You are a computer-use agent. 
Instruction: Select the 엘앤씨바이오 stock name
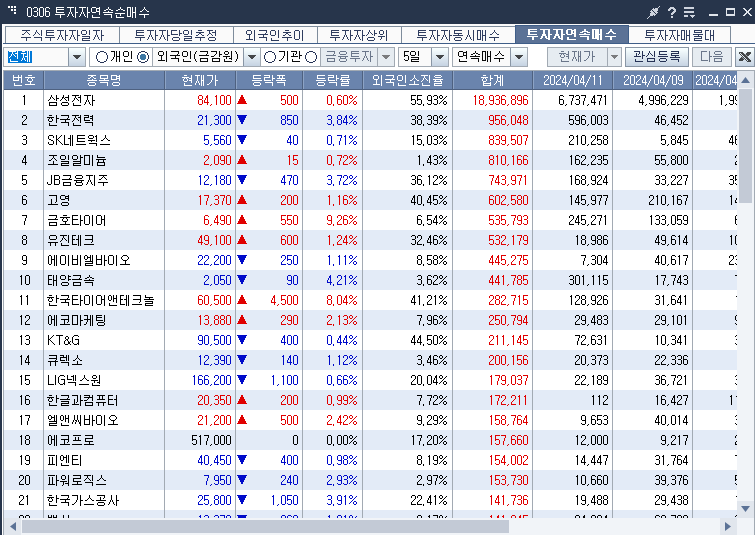[x=82, y=420]
